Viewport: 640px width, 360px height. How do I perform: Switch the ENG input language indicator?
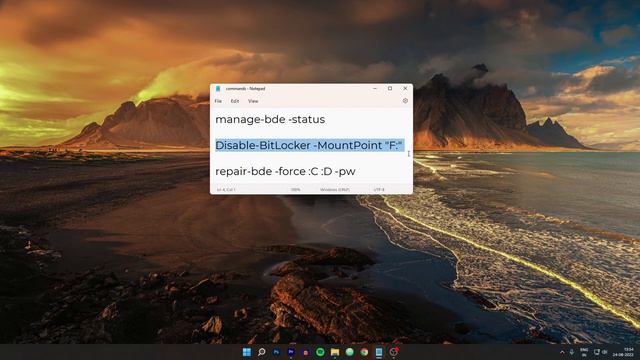click(584, 352)
